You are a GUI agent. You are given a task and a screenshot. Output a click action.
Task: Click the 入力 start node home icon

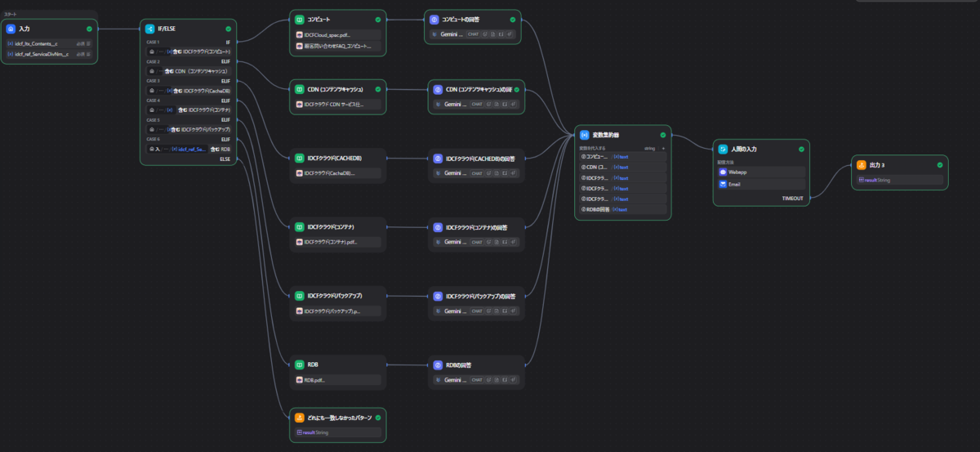coord(11,29)
